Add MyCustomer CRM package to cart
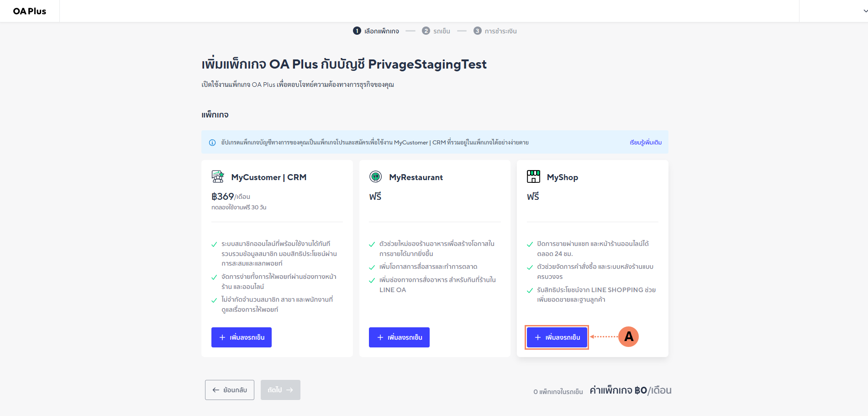Viewport: 868px width, 416px height. point(242,337)
